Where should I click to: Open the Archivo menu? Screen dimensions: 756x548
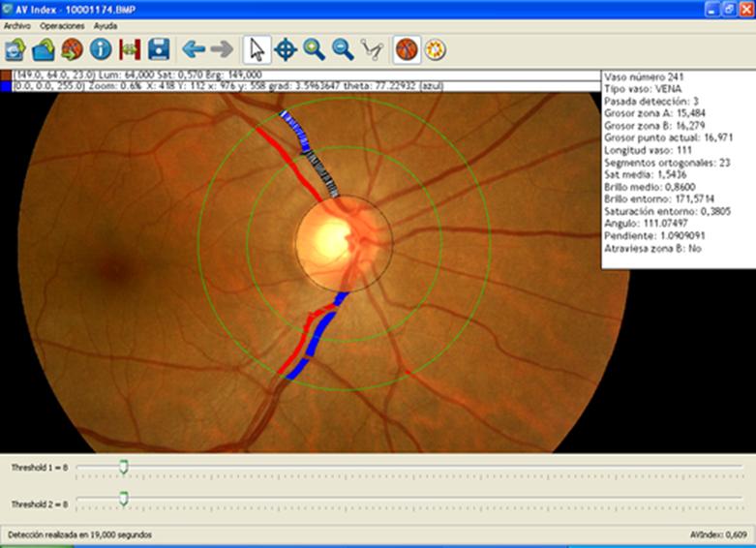click(17, 25)
